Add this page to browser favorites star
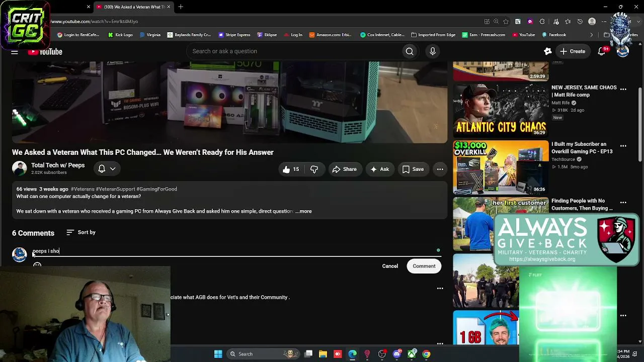This screenshot has width=644, height=362. (506, 22)
